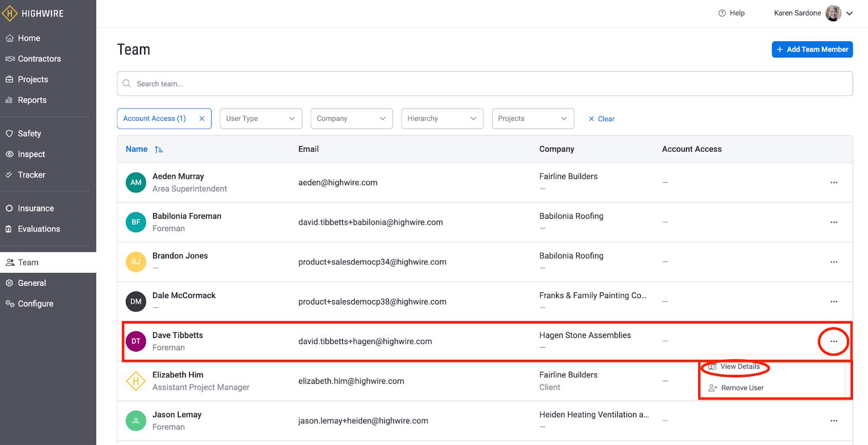Click the Help link
Screen dimensions: 868x445
[x=731, y=13]
